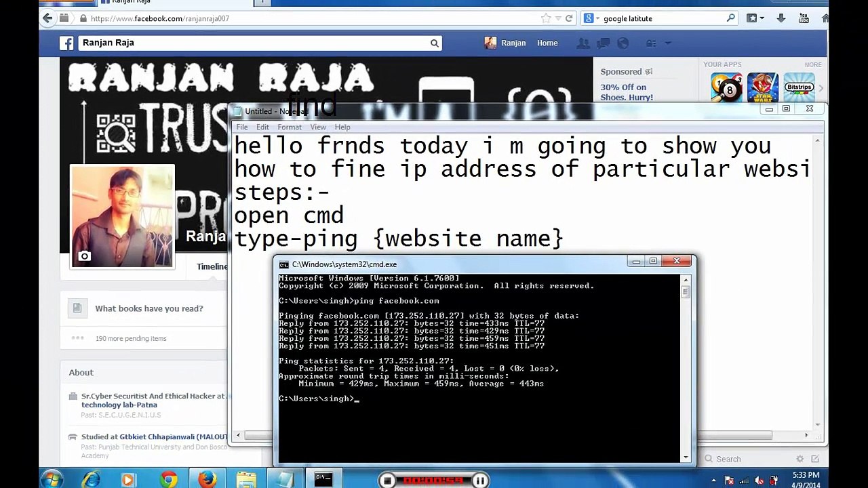Open Notepad Edit menu
Viewport: 868px width, 488px height.
click(x=262, y=127)
